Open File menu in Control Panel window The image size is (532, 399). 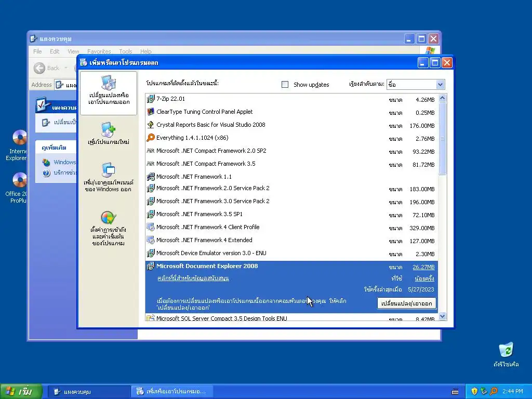click(x=37, y=51)
